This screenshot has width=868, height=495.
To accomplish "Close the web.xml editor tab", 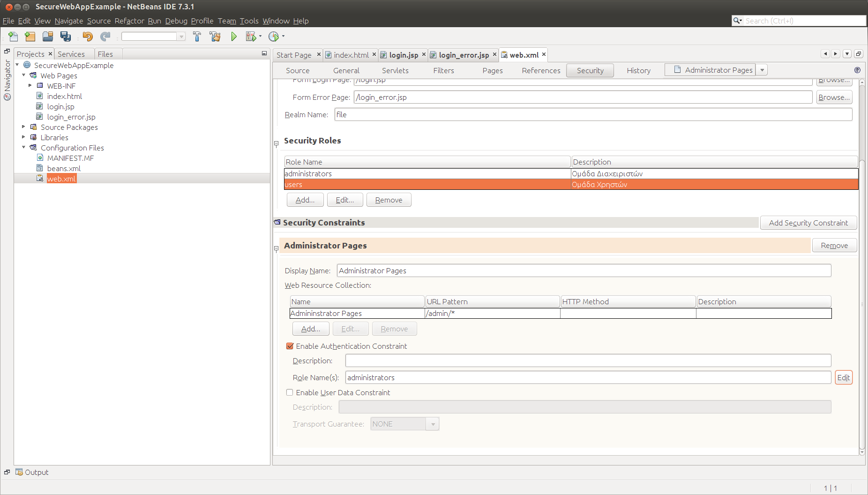I will pyautogui.click(x=544, y=54).
